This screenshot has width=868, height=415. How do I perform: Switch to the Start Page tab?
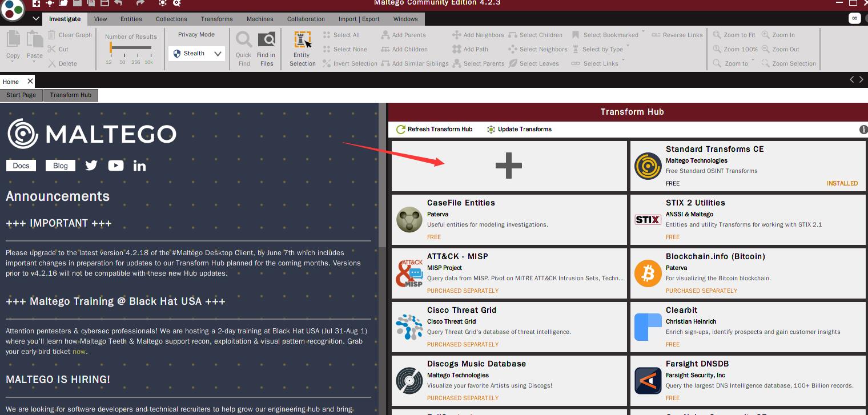[21, 95]
